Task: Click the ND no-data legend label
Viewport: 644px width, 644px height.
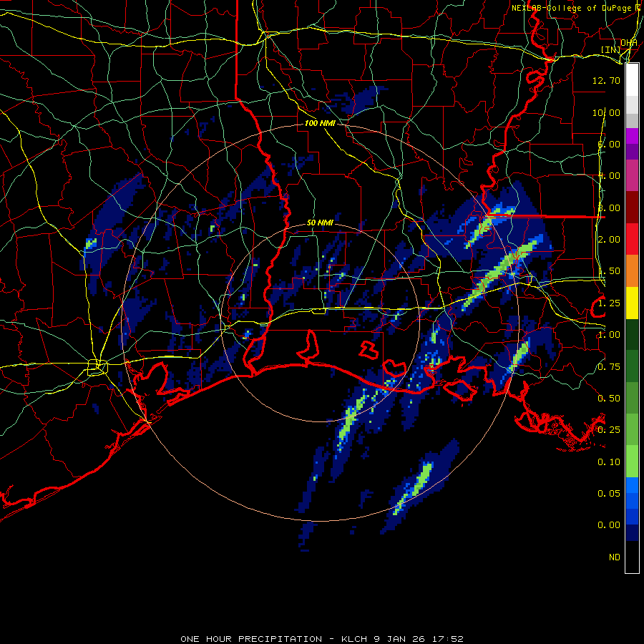Action: click(615, 557)
